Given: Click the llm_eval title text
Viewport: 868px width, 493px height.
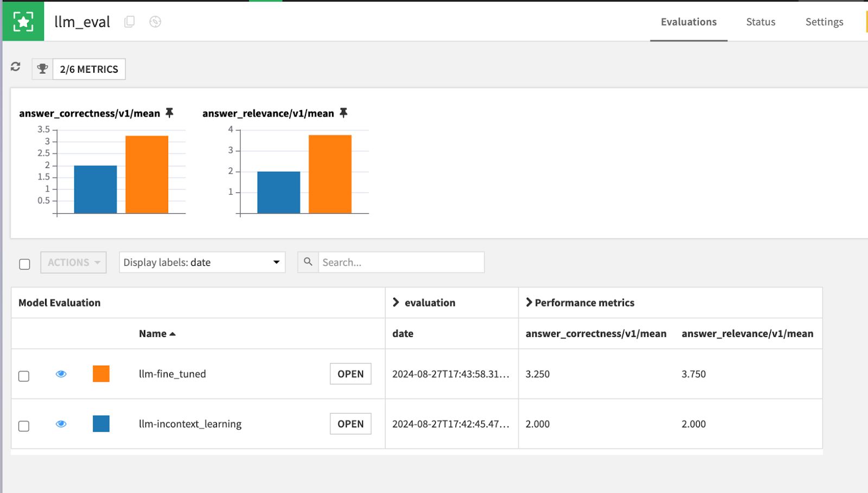Looking at the screenshot, I should tap(82, 22).
